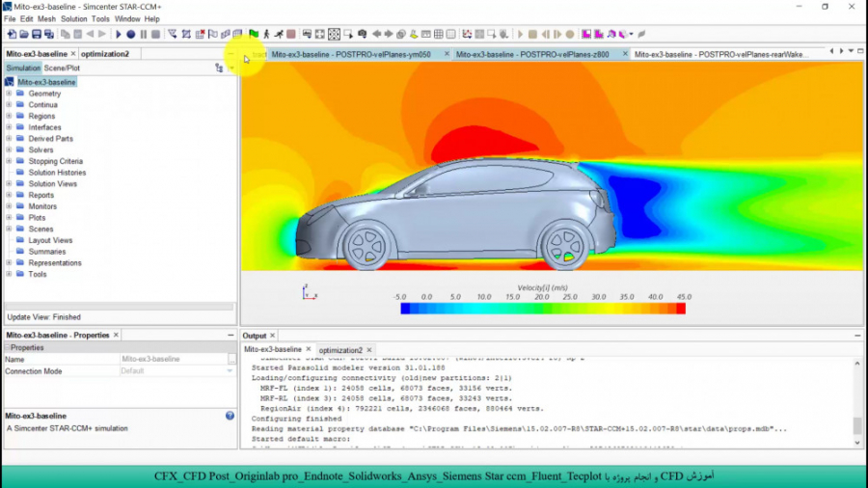Click the tan round record animation icon
This screenshot has height=488, width=868.
coord(570,35)
